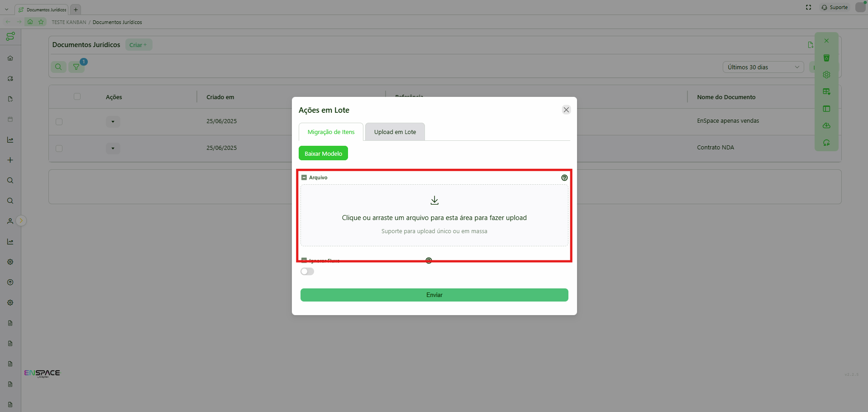Click 25/06/2025 in Contrato NDA row
The image size is (868, 412).
click(x=222, y=148)
